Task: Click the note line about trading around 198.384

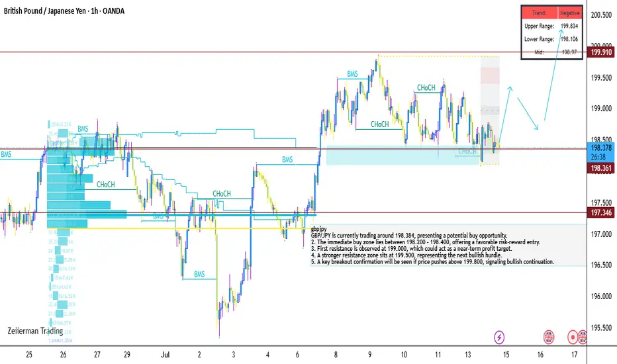Action: click(409, 236)
